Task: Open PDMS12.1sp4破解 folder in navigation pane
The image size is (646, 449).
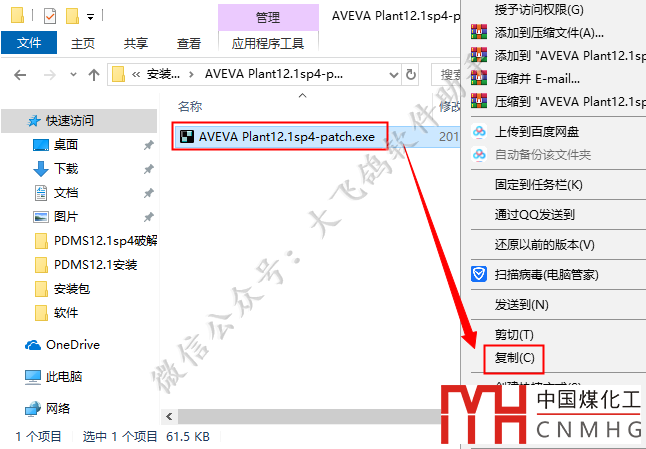Action: [105, 241]
